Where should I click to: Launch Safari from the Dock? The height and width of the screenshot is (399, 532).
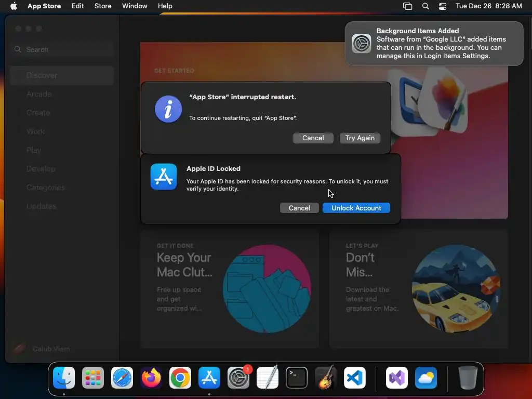pyautogui.click(x=122, y=378)
